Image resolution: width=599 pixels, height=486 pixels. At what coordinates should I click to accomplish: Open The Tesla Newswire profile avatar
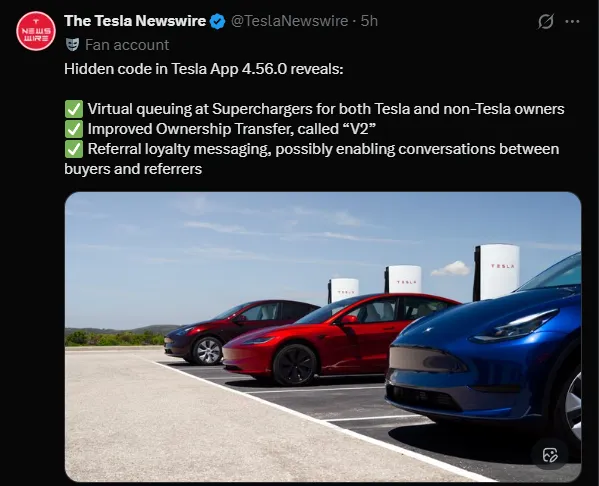pos(36,31)
